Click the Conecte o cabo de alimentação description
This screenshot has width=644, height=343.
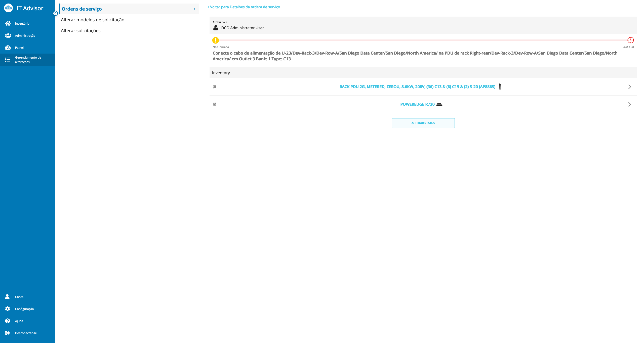tap(415, 56)
